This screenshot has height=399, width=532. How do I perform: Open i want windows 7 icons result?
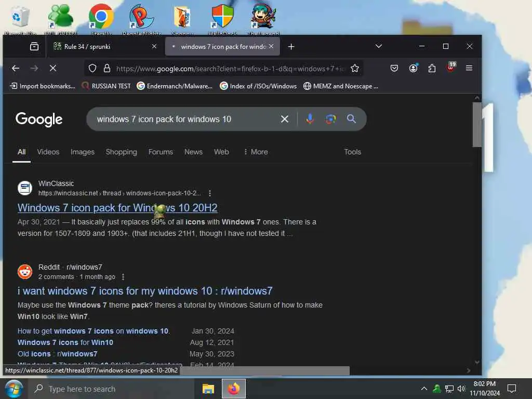(x=145, y=291)
